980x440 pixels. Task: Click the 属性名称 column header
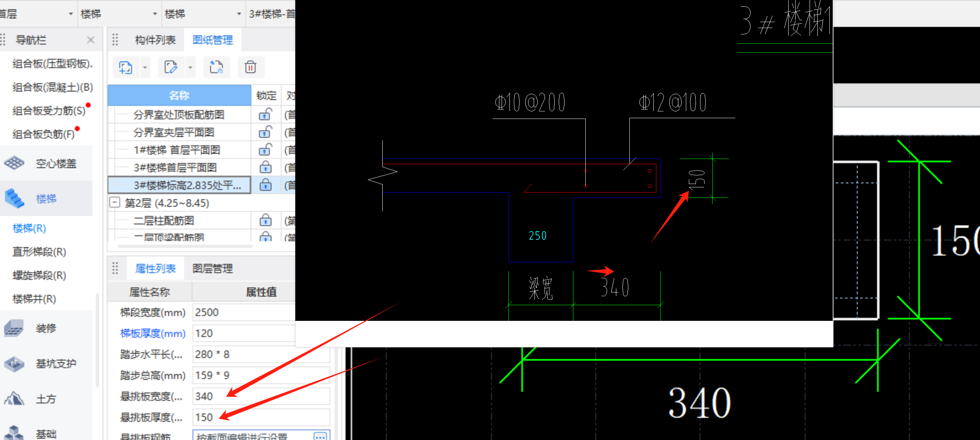(x=150, y=292)
